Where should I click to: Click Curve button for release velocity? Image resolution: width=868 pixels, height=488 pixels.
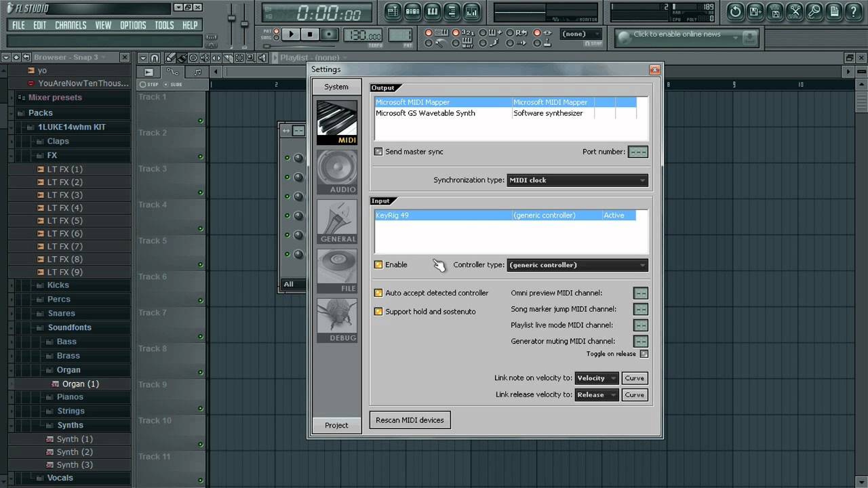[635, 394]
